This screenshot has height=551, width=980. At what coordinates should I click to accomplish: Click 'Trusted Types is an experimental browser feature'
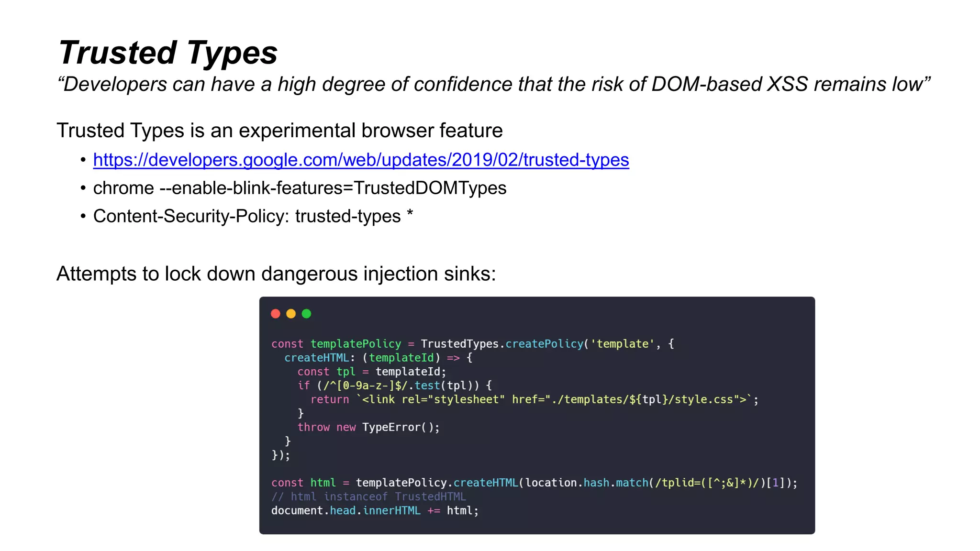(279, 131)
